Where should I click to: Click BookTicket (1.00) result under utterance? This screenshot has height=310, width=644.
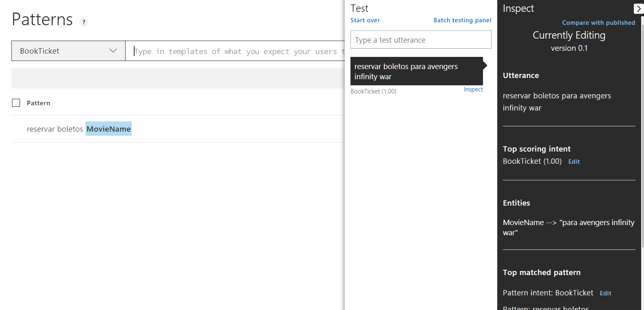(x=373, y=91)
